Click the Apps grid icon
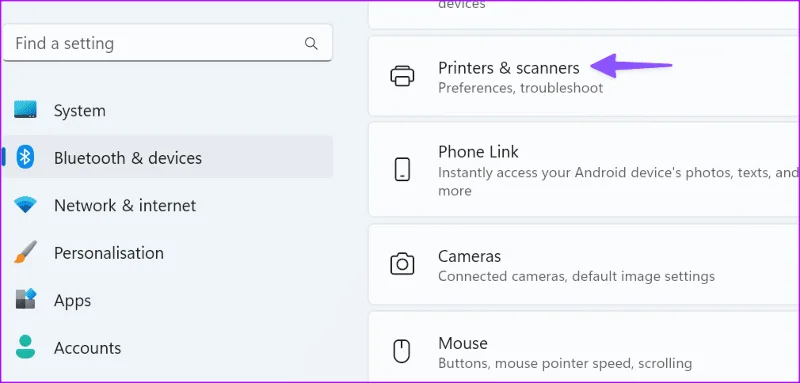800x383 pixels. click(x=25, y=299)
